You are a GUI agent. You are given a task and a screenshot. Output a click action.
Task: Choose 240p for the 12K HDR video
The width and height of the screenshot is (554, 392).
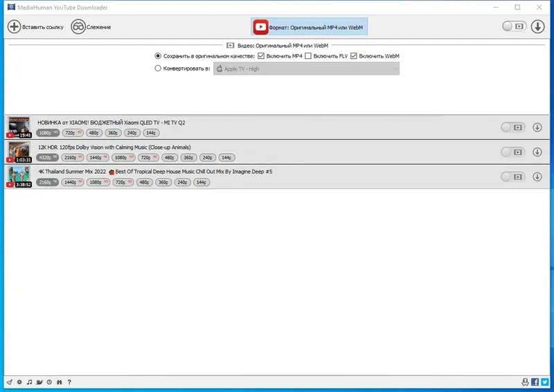[208, 158]
